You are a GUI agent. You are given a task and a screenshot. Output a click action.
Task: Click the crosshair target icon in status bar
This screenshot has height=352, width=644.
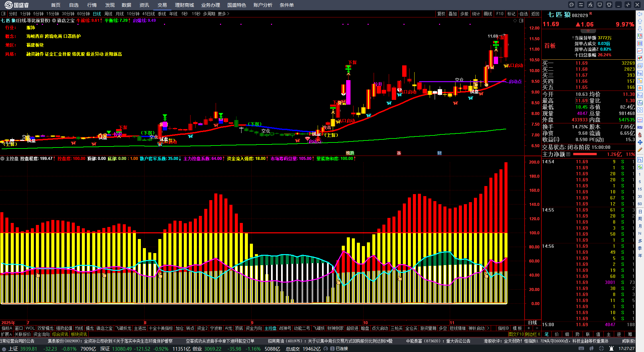[x=601, y=349]
